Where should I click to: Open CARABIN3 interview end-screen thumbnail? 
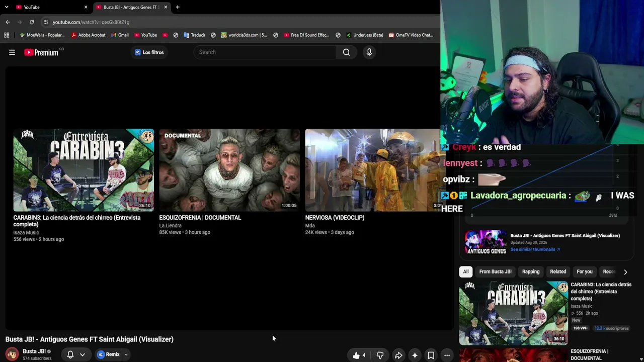84,170
